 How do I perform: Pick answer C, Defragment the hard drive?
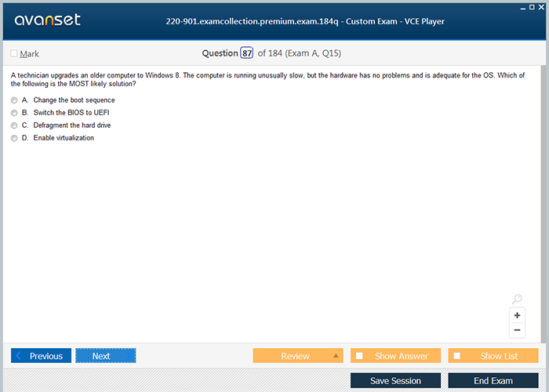coord(14,125)
